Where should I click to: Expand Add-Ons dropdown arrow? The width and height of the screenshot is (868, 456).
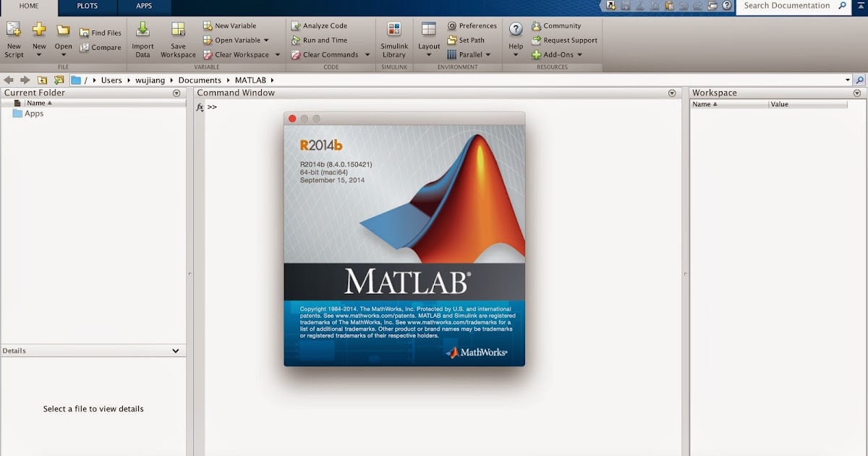coord(579,55)
